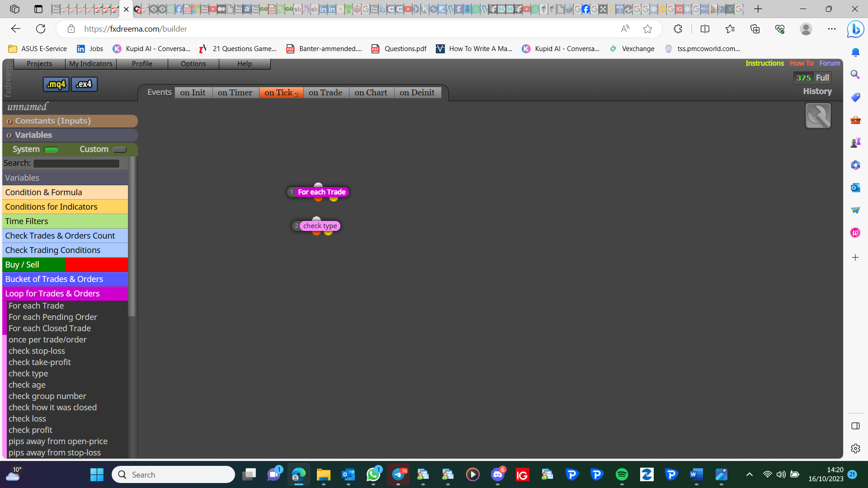Open the wrench settings tool icon
Screen dimensions: 868x488
coord(818,116)
